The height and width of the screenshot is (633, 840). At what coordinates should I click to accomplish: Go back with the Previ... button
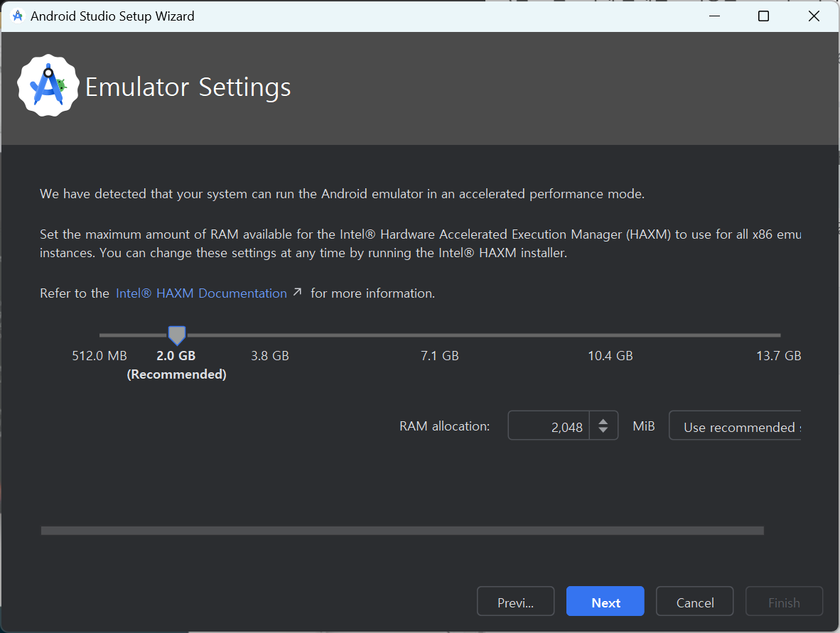click(515, 601)
